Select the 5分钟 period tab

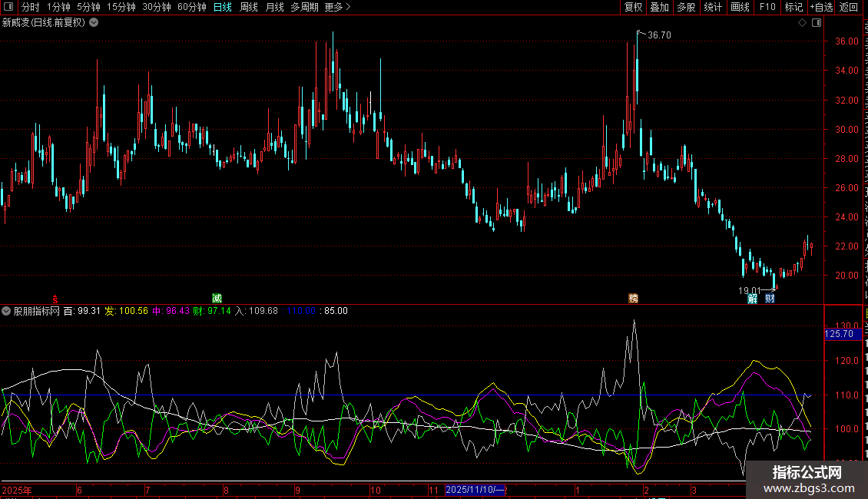tap(88, 7)
